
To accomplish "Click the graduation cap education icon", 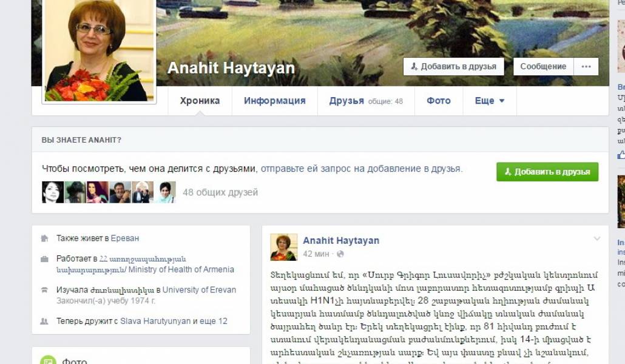I will pyautogui.click(x=44, y=290).
